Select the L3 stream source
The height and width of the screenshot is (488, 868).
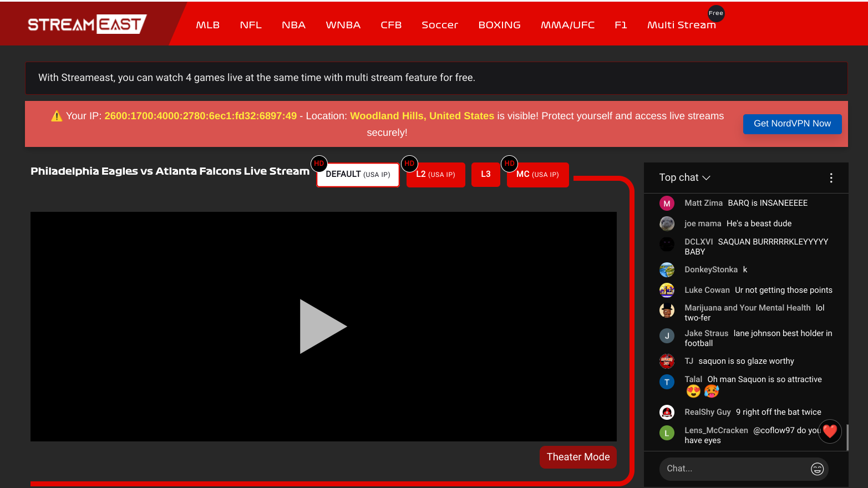click(x=485, y=175)
